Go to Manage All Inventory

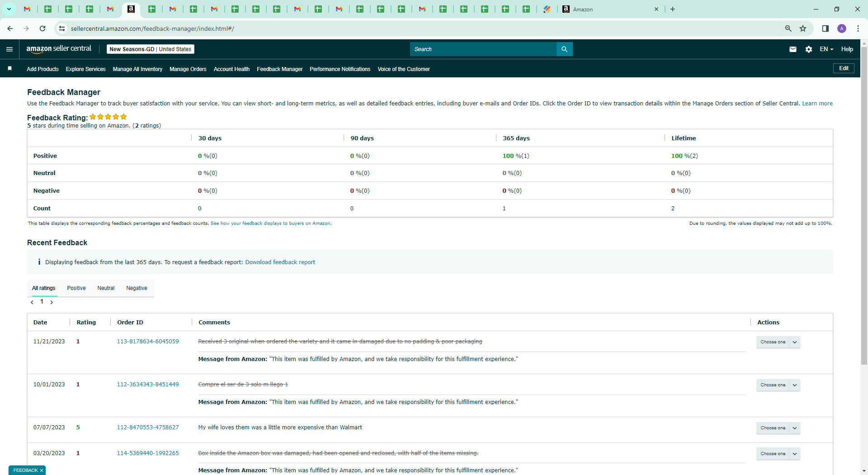(x=137, y=69)
